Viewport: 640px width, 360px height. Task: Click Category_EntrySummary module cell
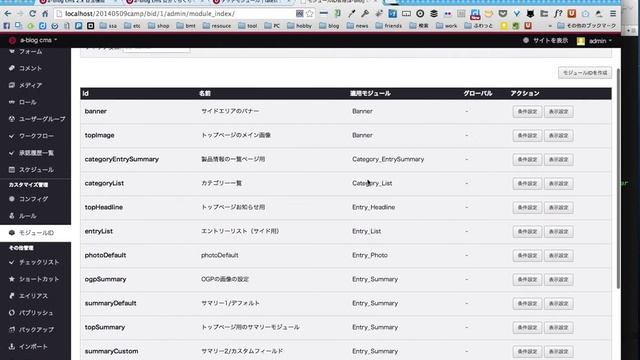tap(388, 159)
